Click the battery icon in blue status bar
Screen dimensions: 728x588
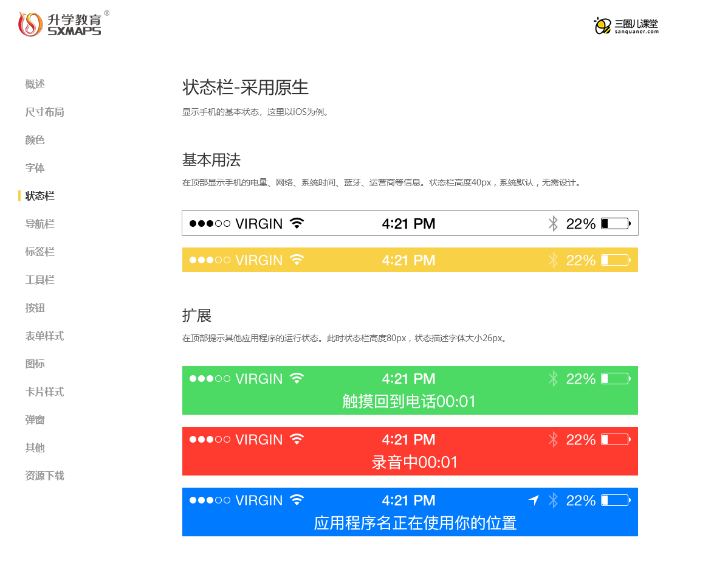coord(616,500)
